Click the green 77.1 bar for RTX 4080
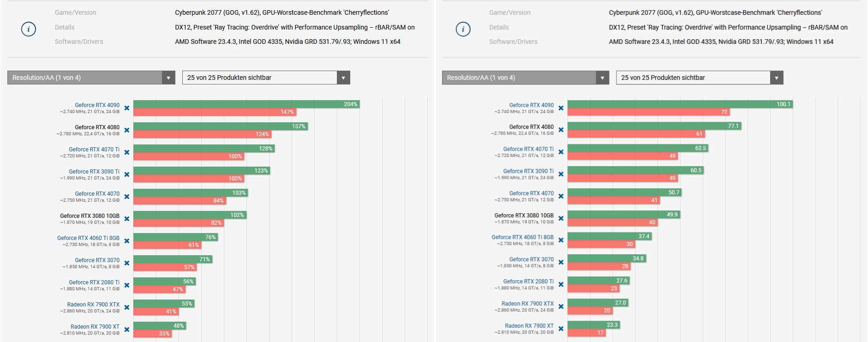The width and height of the screenshot is (868, 342). click(654, 126)
